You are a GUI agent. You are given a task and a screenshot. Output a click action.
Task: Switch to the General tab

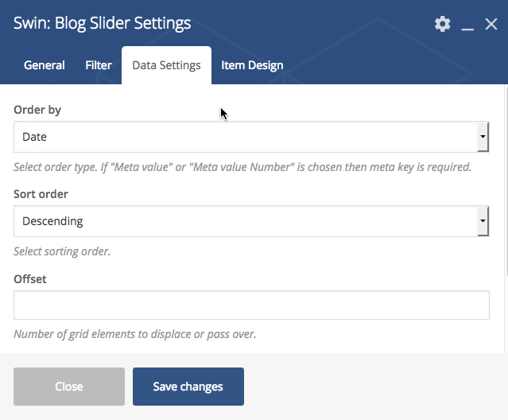pos(45,65)
